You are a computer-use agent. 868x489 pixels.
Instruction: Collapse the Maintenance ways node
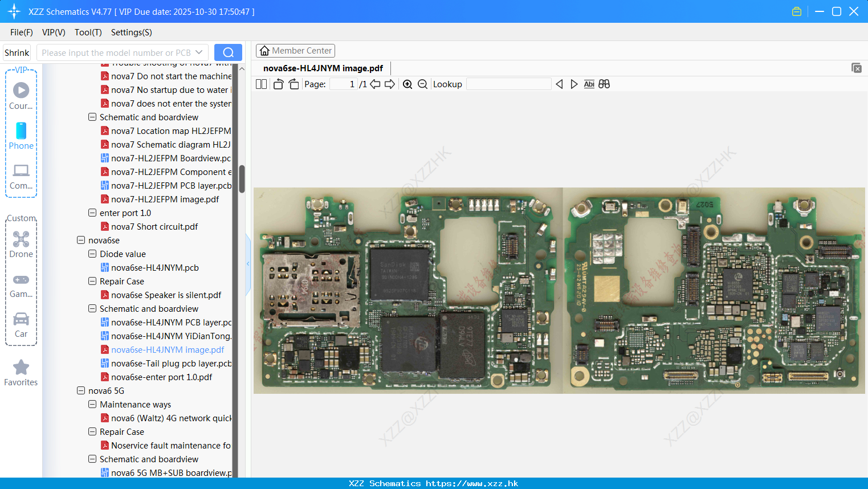92,405
